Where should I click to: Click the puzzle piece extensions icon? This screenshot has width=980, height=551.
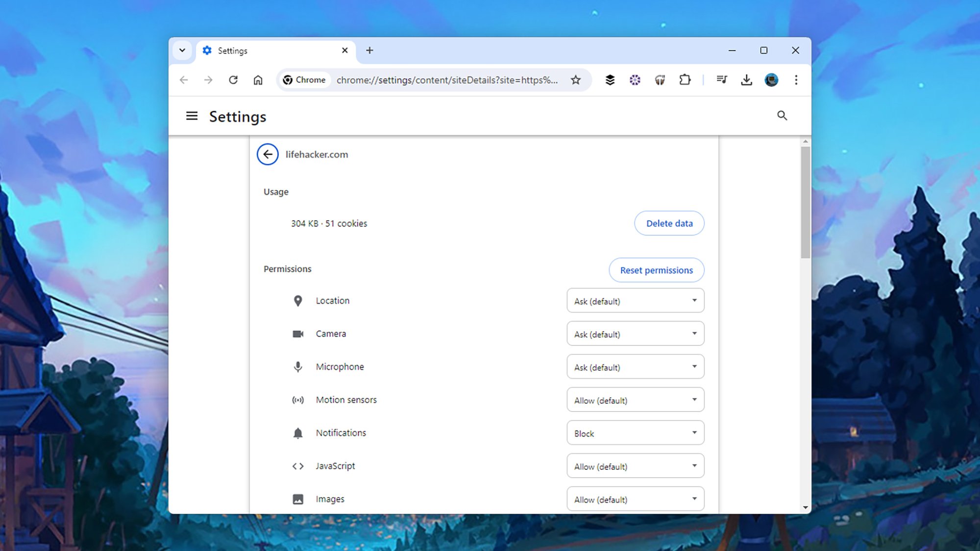pyautogui.click(x=685, y=80)
